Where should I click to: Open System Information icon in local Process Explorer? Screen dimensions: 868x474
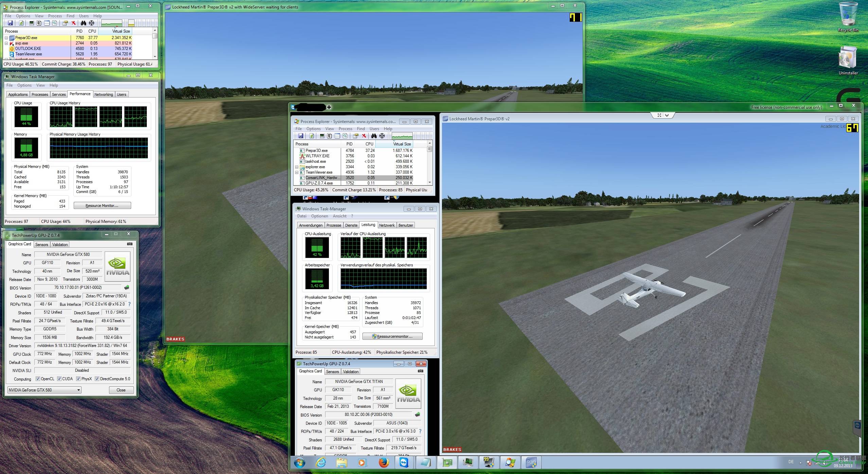click(x=32, y=23)
